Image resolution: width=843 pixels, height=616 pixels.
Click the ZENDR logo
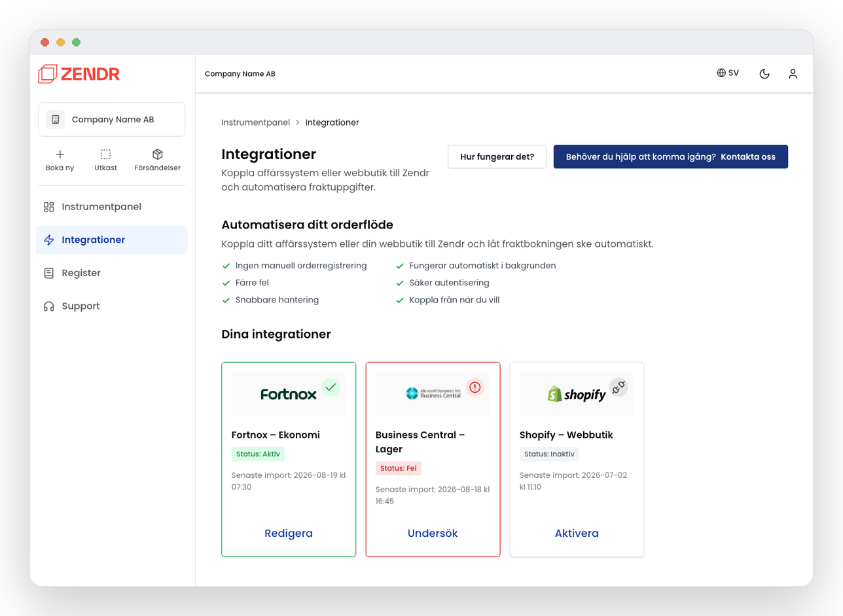79,73
